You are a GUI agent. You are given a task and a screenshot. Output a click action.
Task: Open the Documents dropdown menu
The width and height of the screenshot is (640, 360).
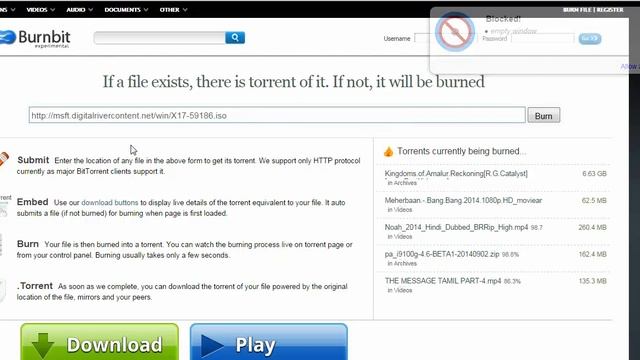point(126,9)
